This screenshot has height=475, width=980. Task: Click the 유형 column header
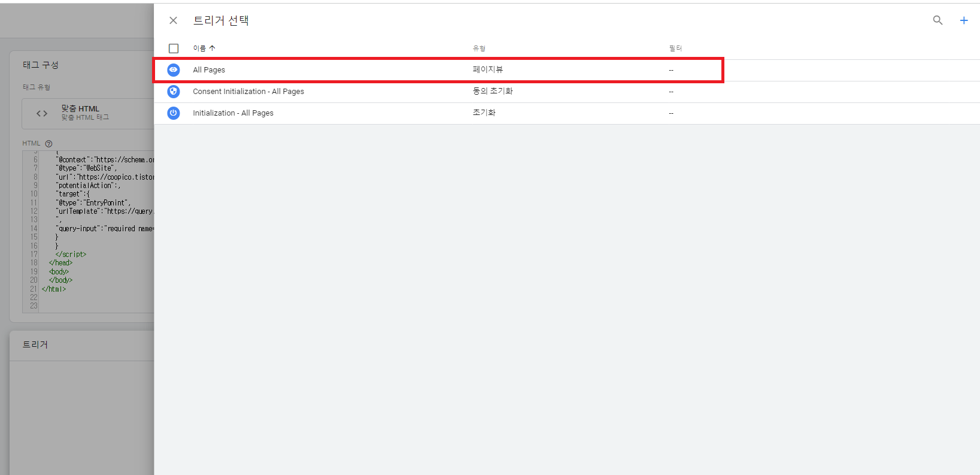point(479,49)
